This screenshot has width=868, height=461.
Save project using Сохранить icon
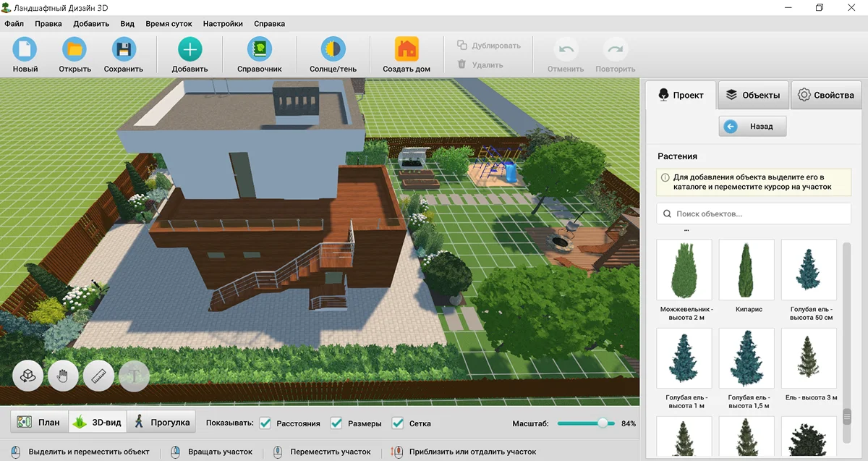coord(124,50)
